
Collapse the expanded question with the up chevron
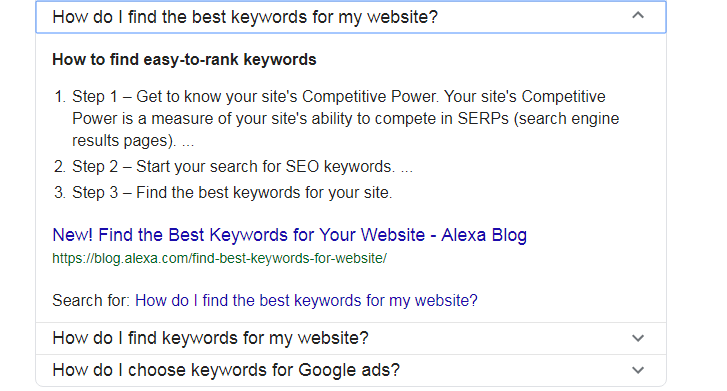click(638, 15)
